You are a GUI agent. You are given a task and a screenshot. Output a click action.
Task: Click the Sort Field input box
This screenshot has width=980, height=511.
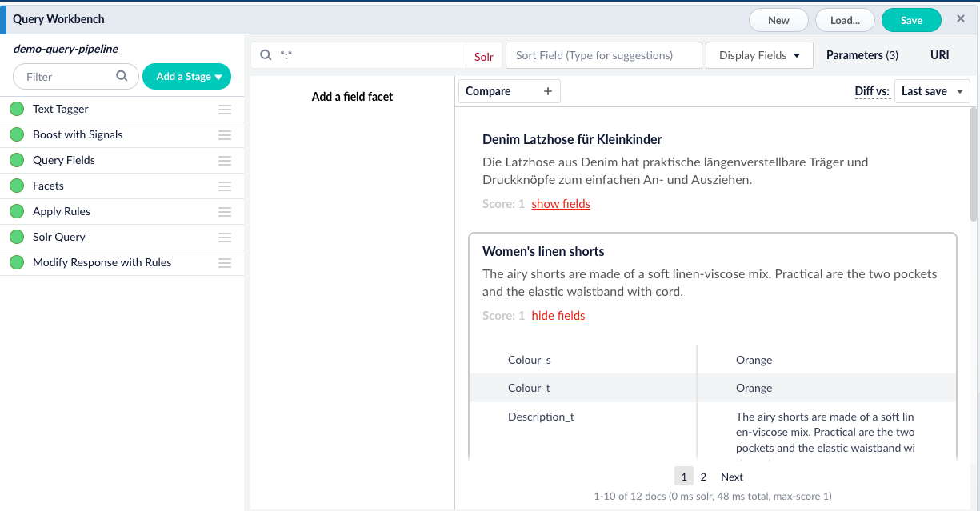pyautogui.click(x=603, y=55)
